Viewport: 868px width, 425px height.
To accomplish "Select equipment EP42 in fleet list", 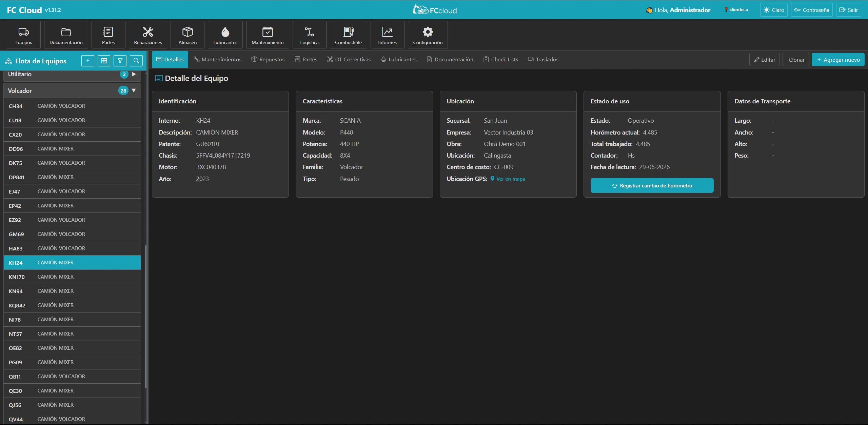I will point(72,206).
